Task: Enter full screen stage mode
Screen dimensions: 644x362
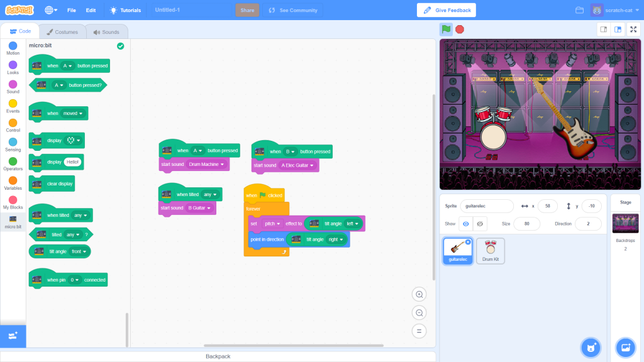Action: 633,29
